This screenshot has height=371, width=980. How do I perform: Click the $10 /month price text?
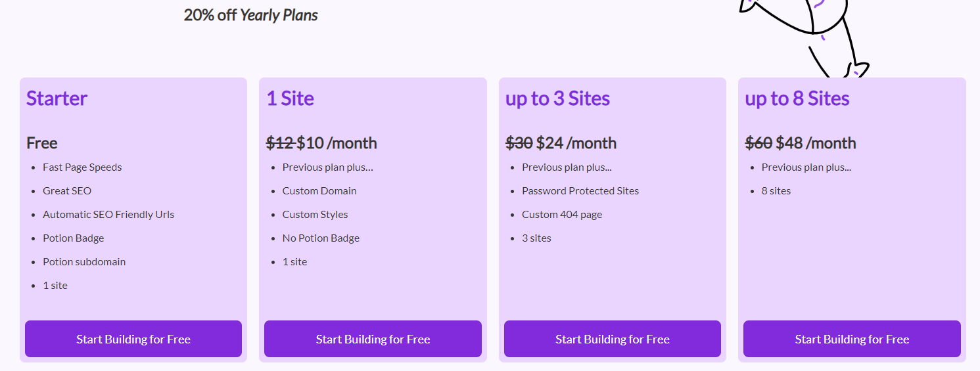pyautogui.click(x=337, y=142)
